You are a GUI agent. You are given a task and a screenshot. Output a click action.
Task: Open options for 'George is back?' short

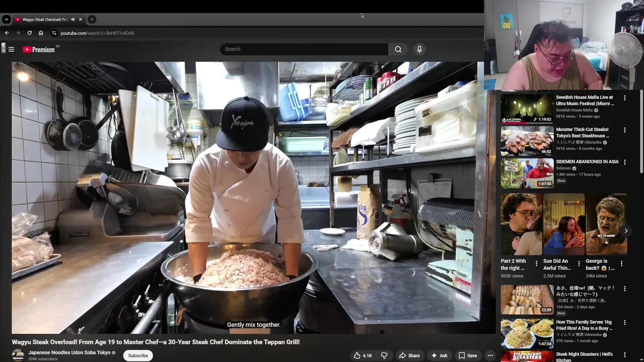621,263
